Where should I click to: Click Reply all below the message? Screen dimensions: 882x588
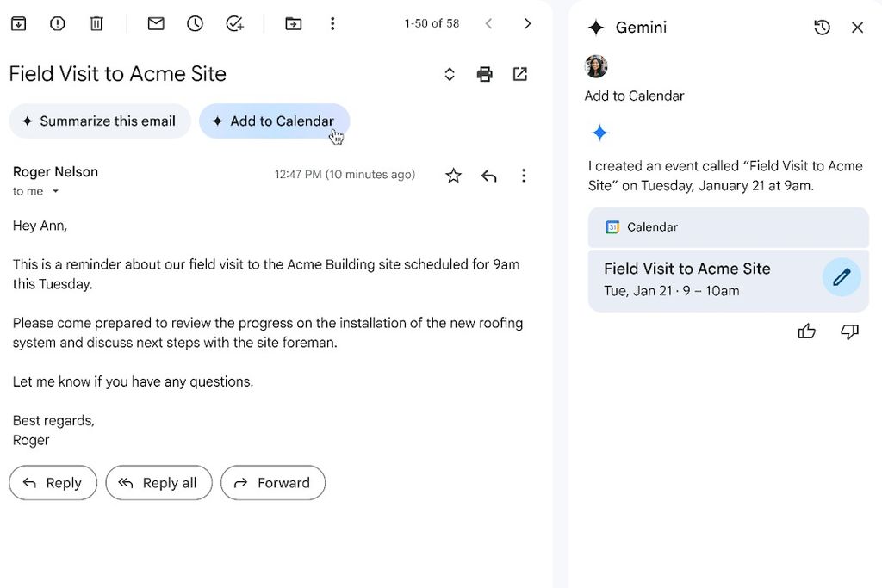coord(158,483)
